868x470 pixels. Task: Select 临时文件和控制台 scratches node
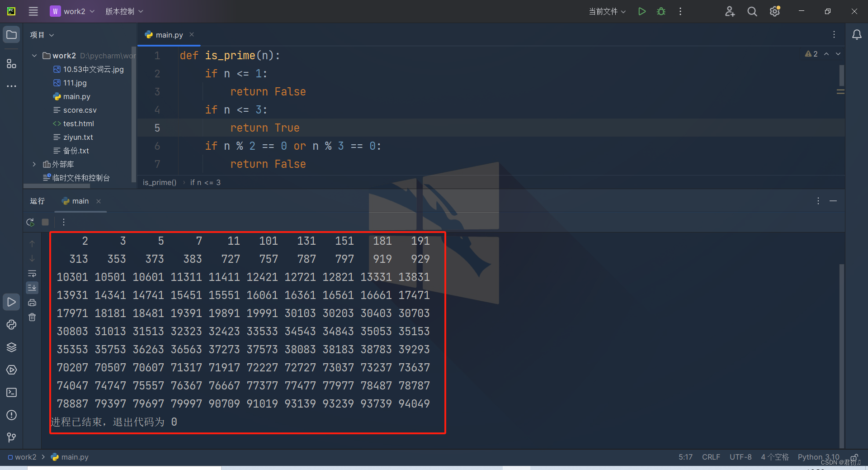(x=76, y=178)
